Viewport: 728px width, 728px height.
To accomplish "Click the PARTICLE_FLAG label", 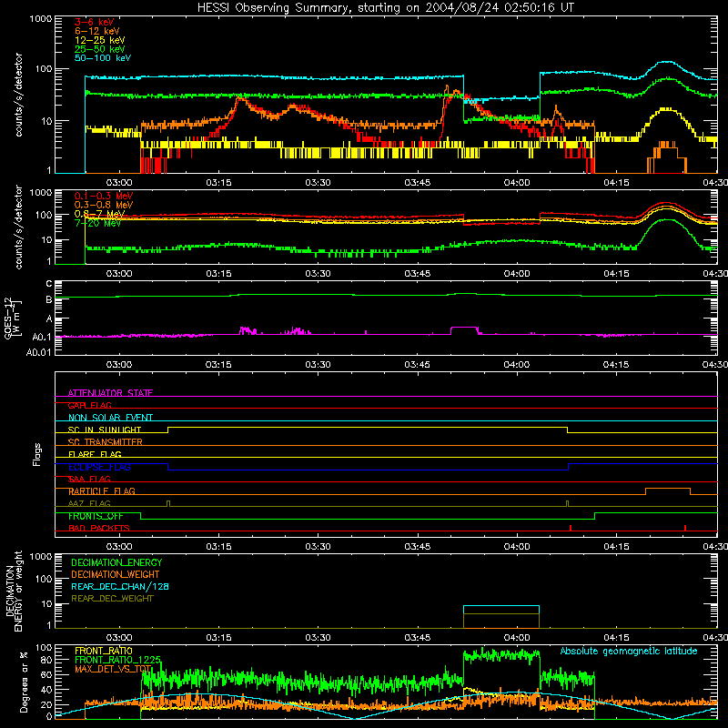I will click(102, 490).
